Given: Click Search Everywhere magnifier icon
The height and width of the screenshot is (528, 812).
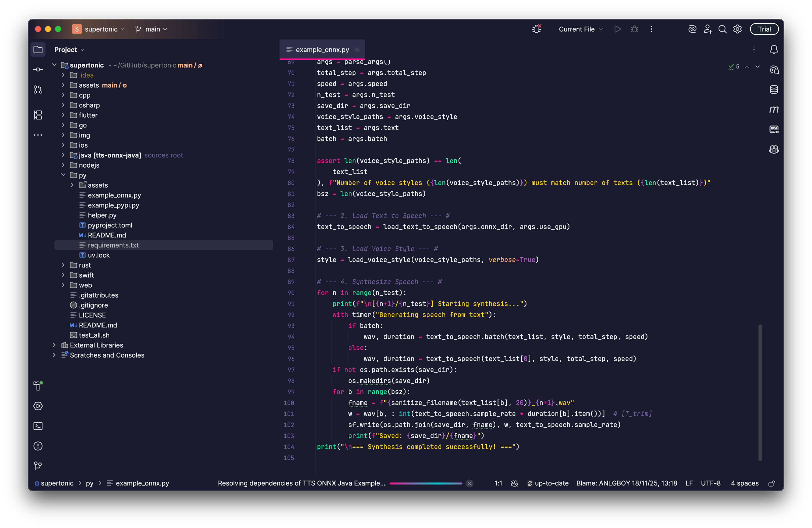Looking at the screenshot, I should click(x=722, y=29).
